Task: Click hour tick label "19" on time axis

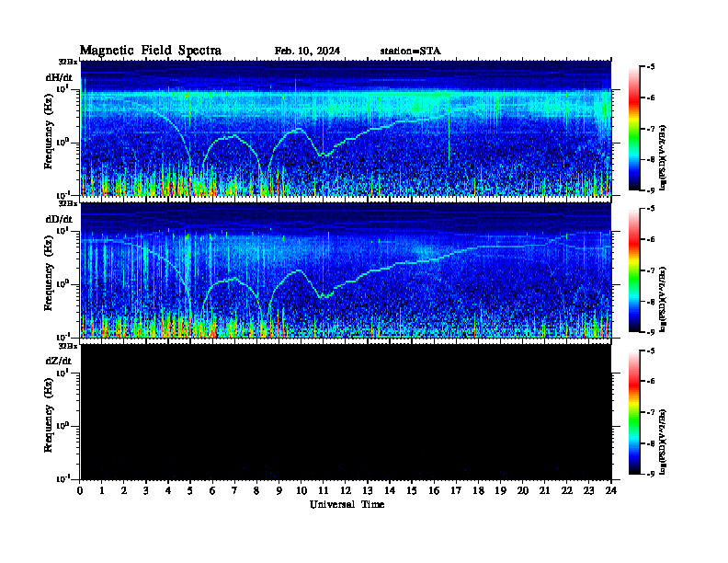Action: point(500,491)
